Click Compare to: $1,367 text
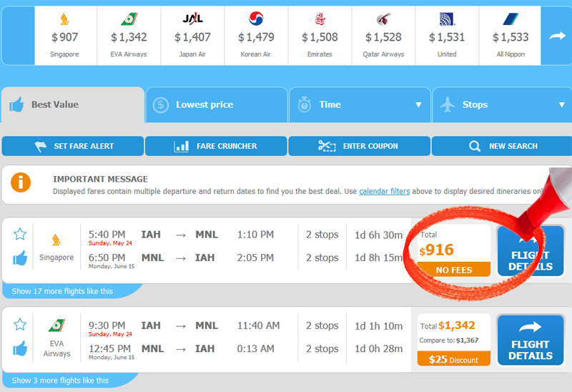Screen dimensions: 572x392 click(x=449, y=340)
